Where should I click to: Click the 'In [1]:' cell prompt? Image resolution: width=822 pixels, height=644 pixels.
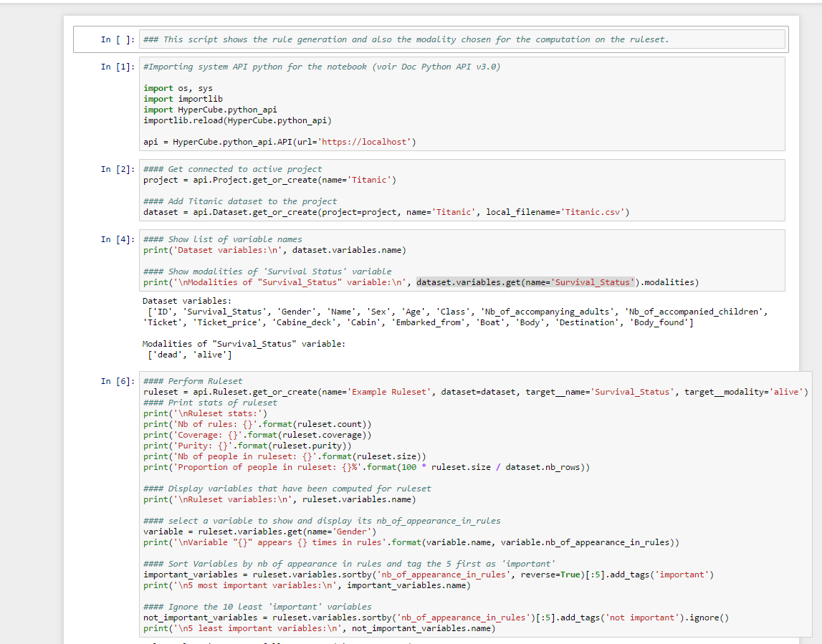[118, 67]
